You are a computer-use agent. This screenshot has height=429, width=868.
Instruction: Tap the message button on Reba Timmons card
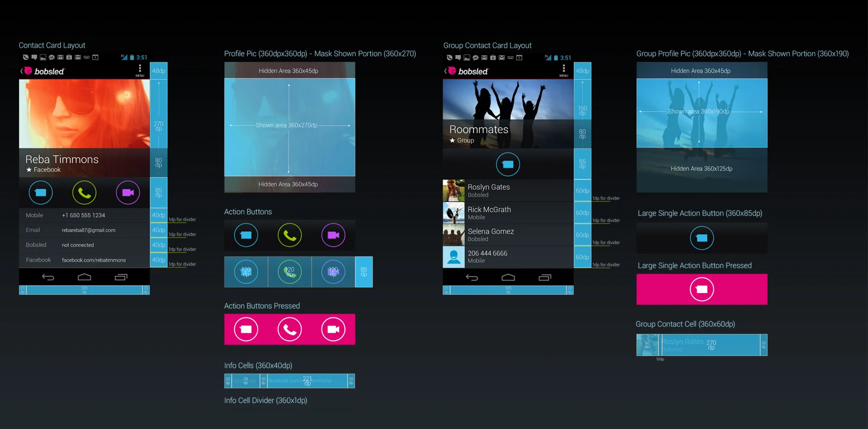[41, 193]
